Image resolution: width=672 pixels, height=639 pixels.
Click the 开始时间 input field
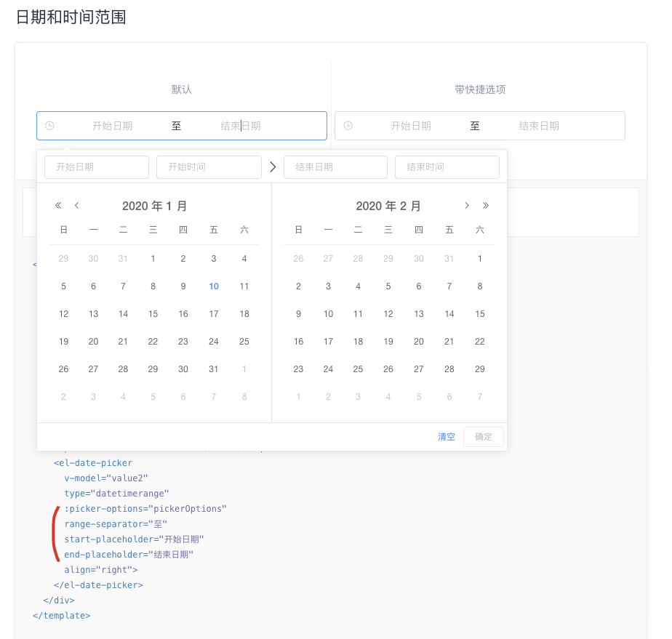coord(209,166)
